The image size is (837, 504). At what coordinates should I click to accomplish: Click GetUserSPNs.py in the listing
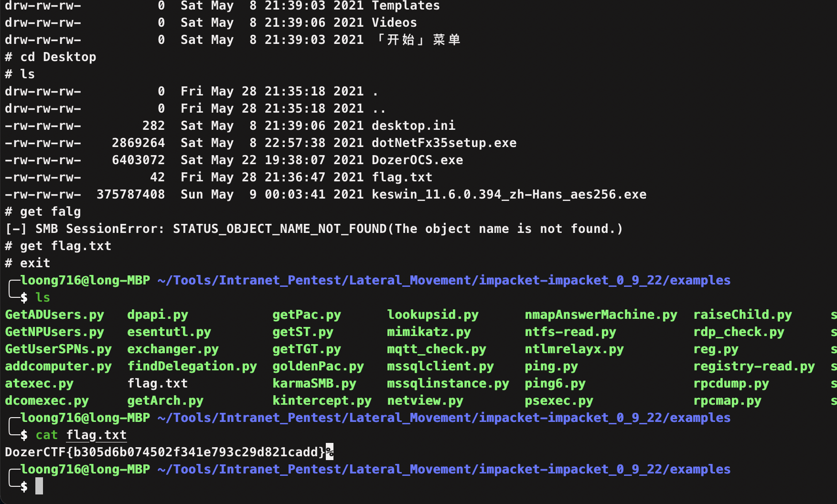[58, 349]
